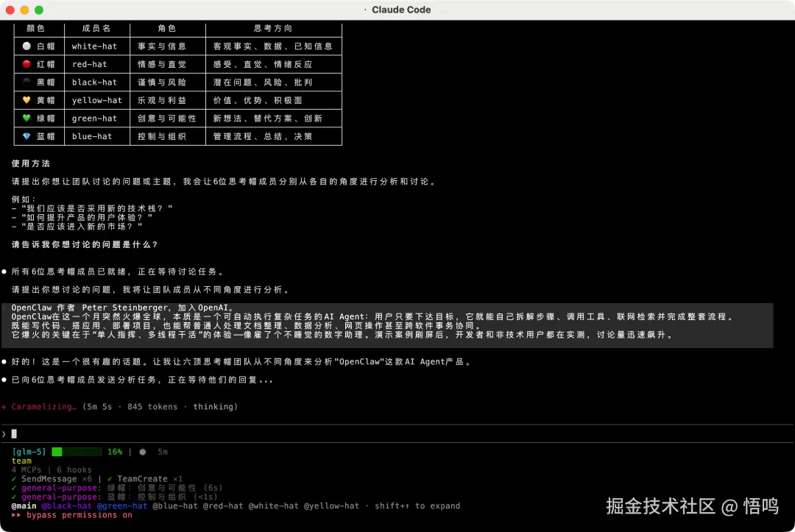
Task: Click the 6 hooks status entry
Action: point(74,470)
